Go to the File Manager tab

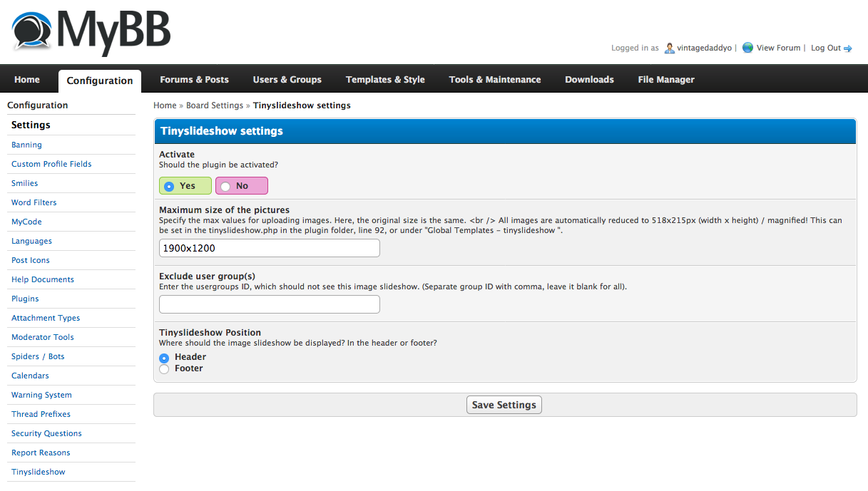click(x=665, y=80)
